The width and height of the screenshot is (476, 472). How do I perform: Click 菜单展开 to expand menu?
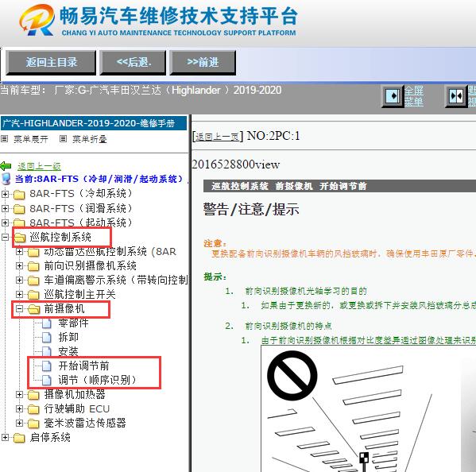(31, 139)
